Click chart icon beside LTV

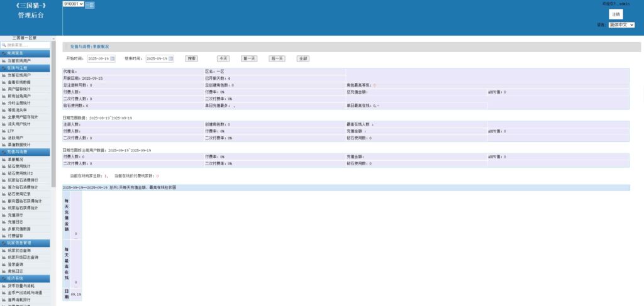3,131
